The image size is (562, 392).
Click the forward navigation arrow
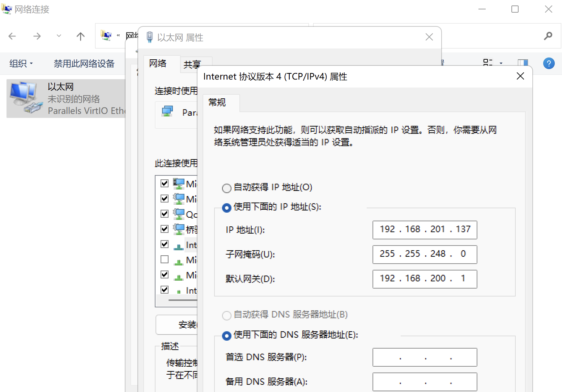pyautogui.click(x=37, y=36)
